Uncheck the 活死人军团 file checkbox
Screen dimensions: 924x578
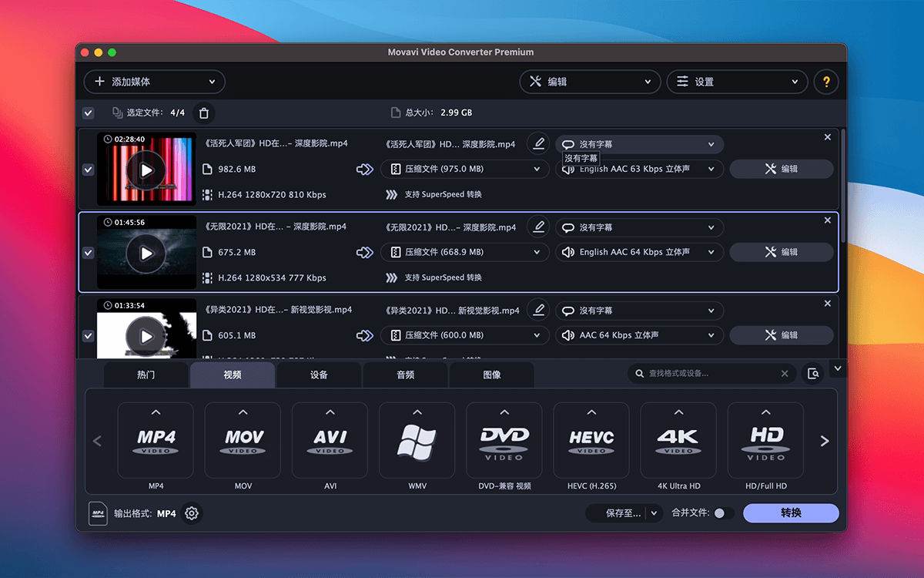pyautogui.click(x=89, y=170)
